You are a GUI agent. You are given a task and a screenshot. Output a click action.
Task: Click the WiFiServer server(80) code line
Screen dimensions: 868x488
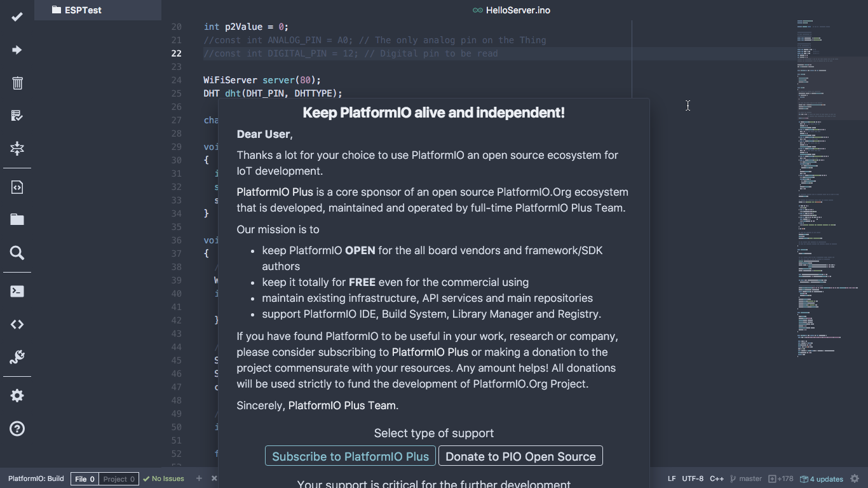262,80
